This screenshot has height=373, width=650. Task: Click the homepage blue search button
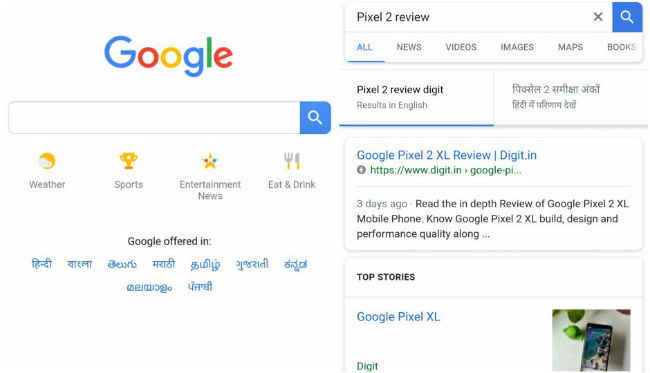pyautogui.click(x=315, y=118)
